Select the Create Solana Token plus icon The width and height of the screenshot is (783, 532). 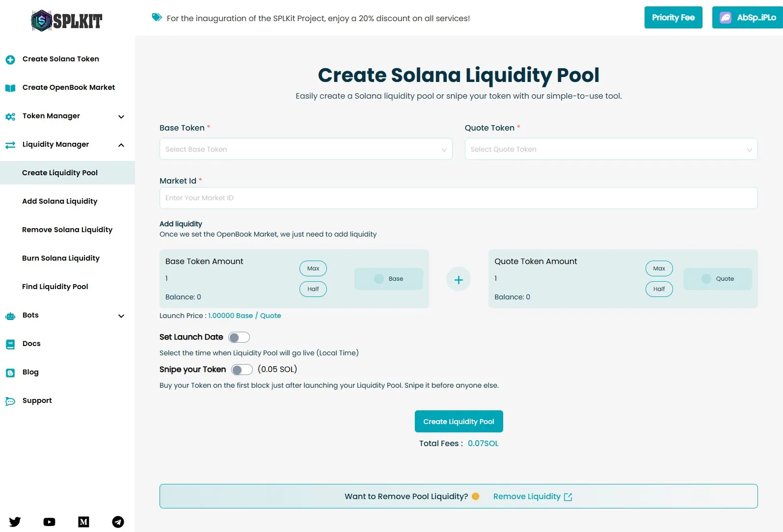[10, 59]
